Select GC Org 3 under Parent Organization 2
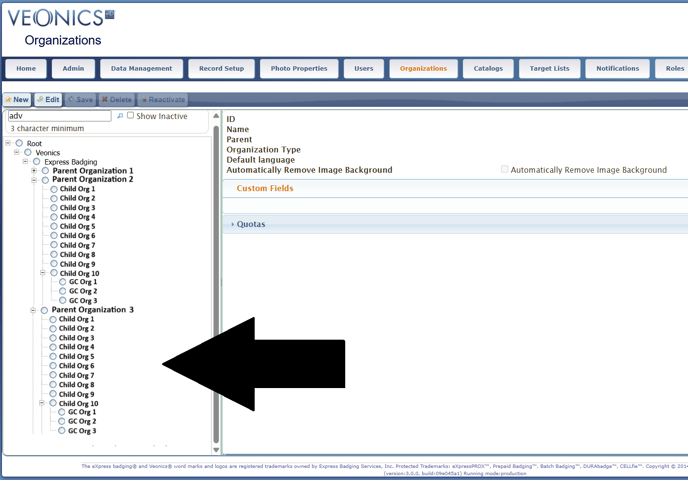Screen dimensions: 688x480 (x=63, y=301)
